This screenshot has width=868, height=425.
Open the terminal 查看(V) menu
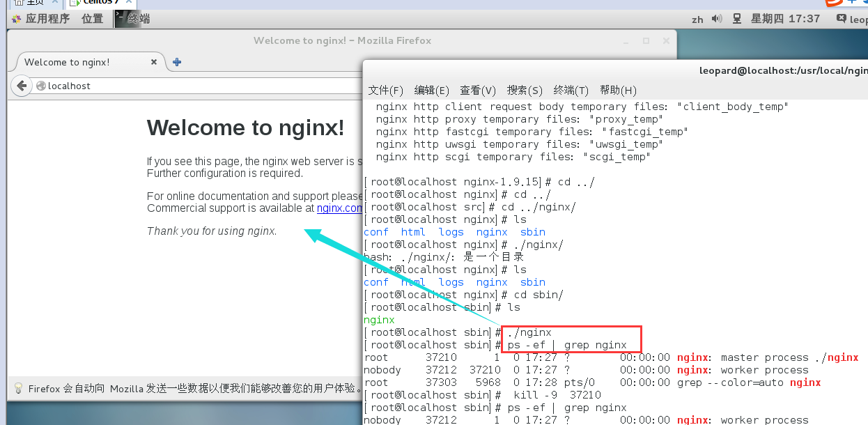click(x=478, y=91)
